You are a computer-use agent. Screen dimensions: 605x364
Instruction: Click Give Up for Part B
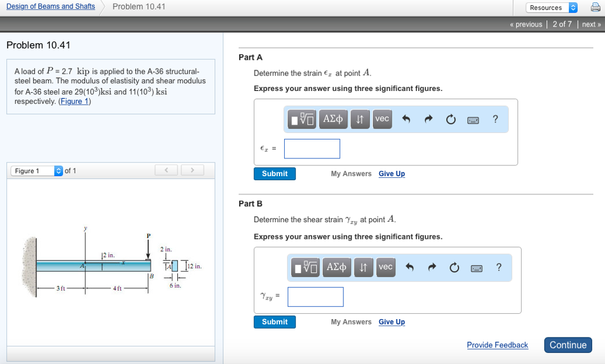[x=392, y=322]
